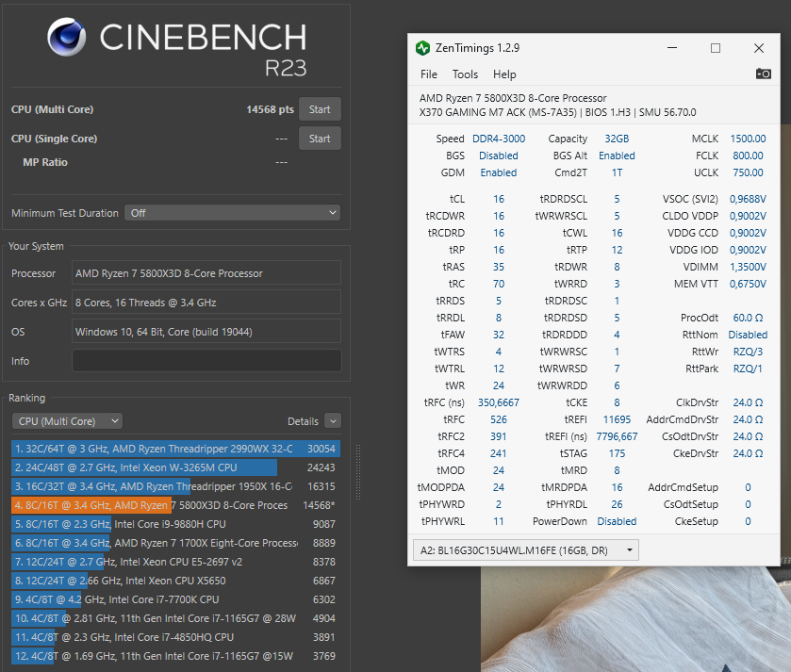Image resolution: width=791 pixels, height=672 pixels.
Task: Start the CPU Multi Core test
Action: tap(320, 109)
